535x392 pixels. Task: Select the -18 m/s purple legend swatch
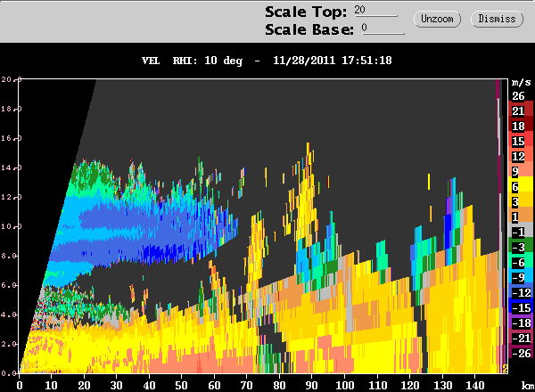click(521, 321)
